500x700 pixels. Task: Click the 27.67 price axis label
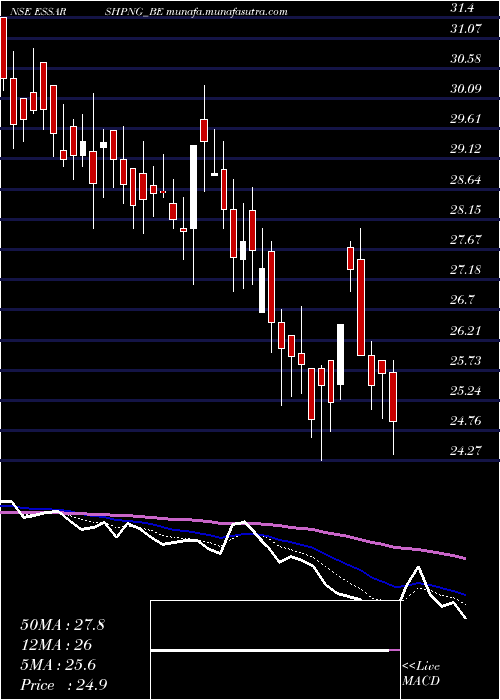(467, 239)
